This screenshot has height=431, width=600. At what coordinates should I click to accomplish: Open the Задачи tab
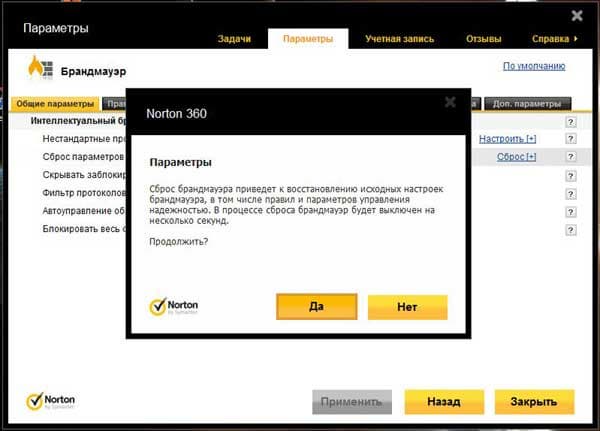tap(234, 39)
